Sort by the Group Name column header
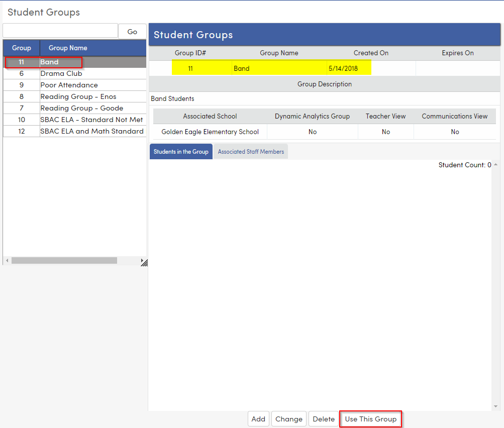This screenshot has width=504, height=428. click(68, 48)
